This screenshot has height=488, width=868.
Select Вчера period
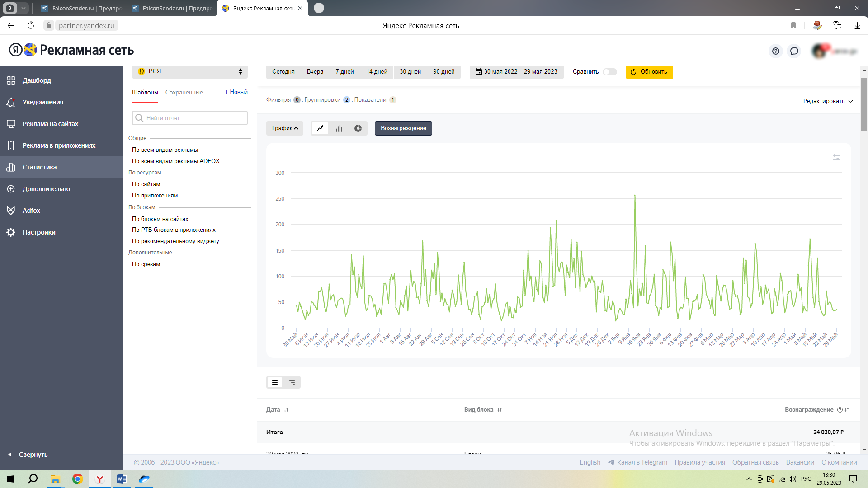[315, 72]
